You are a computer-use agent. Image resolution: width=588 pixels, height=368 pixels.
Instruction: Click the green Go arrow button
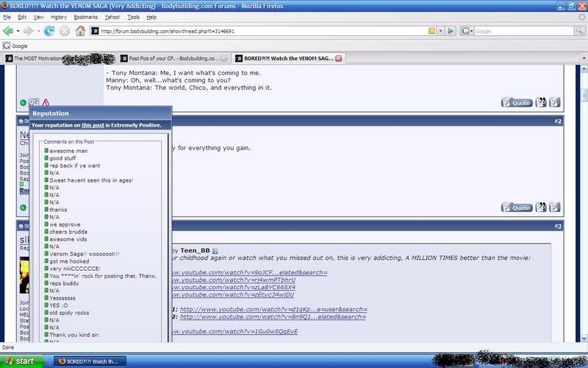451,31
